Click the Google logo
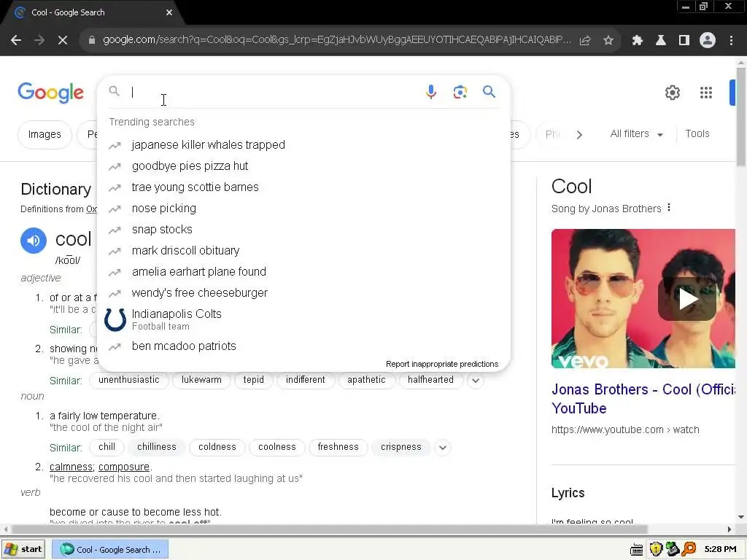This screenshot has height=560, width=747. [x=50, y=93]
